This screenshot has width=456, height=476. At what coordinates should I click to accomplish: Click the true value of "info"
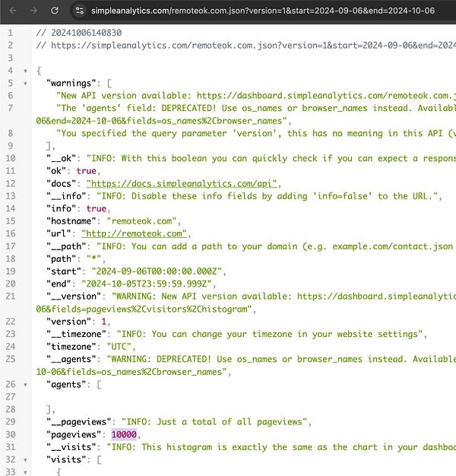[97, 208]
